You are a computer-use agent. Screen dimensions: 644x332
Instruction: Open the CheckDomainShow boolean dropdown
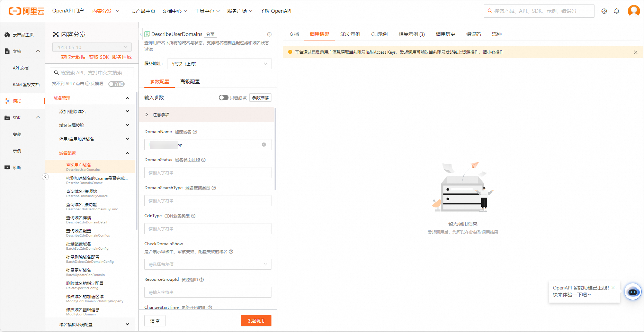[208, 264]
